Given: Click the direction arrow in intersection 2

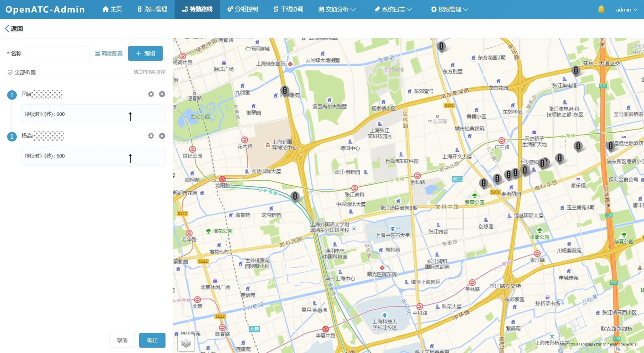Looking at the screenshot, I should click(130, 158).
